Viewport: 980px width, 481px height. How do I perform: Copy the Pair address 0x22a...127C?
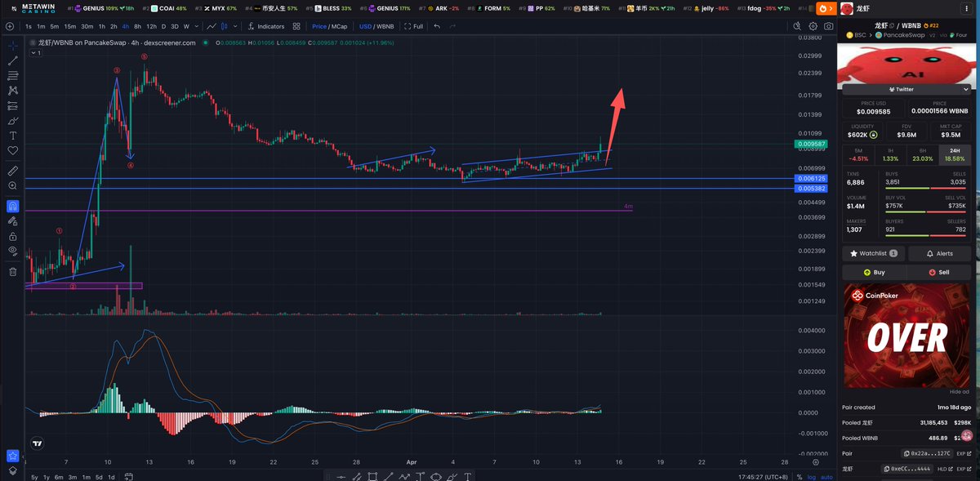coord(926,453)
